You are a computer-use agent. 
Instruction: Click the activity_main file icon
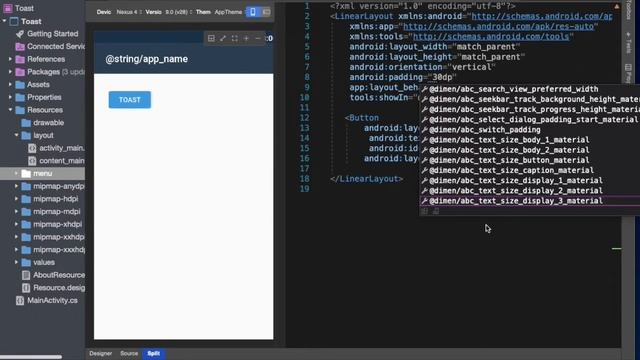tap(32, 148)
